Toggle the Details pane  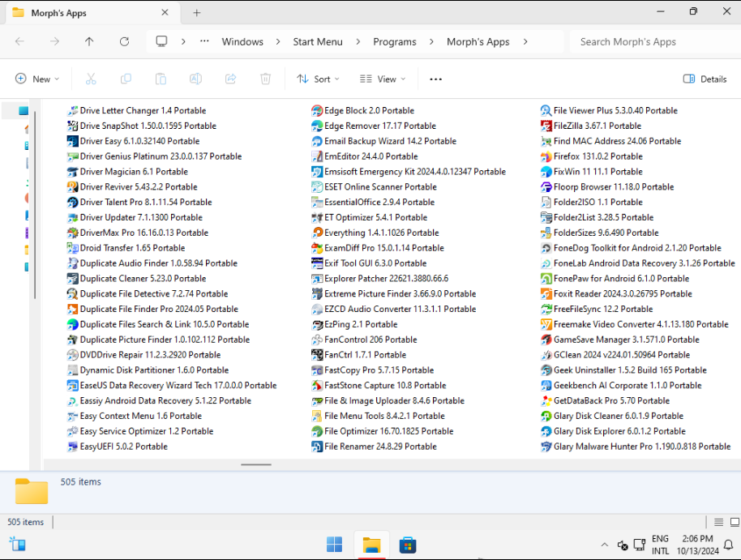(x=705, y=79)
